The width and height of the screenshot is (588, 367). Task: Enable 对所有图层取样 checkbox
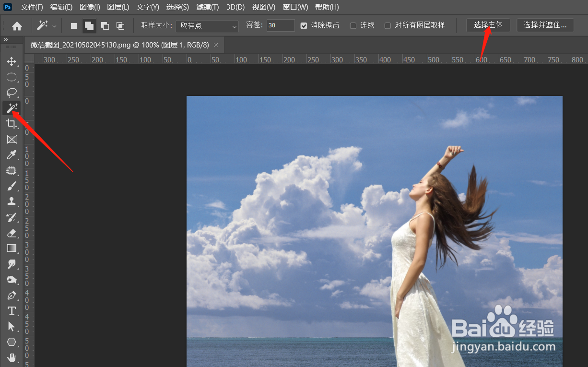[388, 25]
